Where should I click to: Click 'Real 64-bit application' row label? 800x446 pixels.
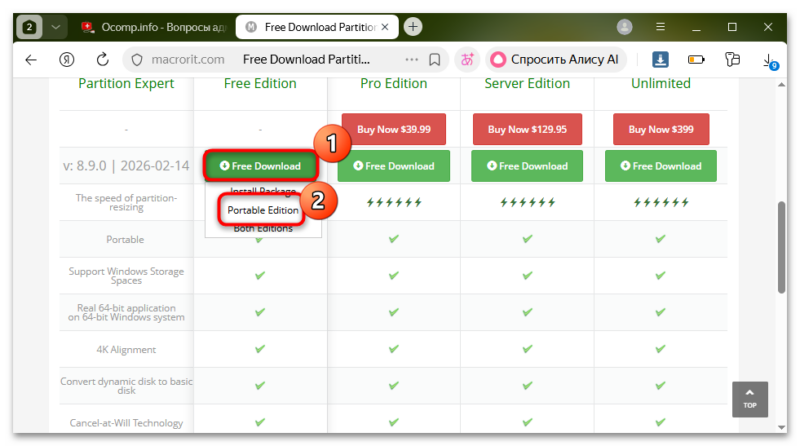tap(126, 312)
